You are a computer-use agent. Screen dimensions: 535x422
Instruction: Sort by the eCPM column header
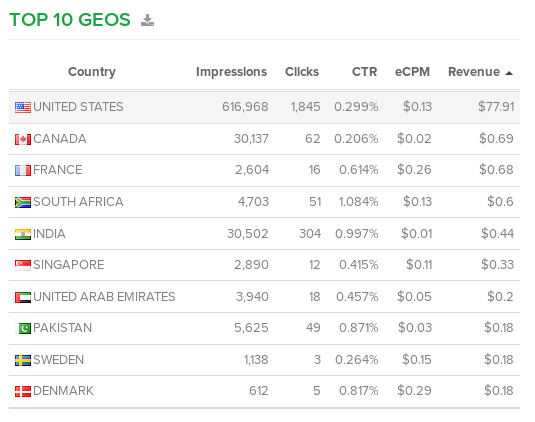[412, 72]
